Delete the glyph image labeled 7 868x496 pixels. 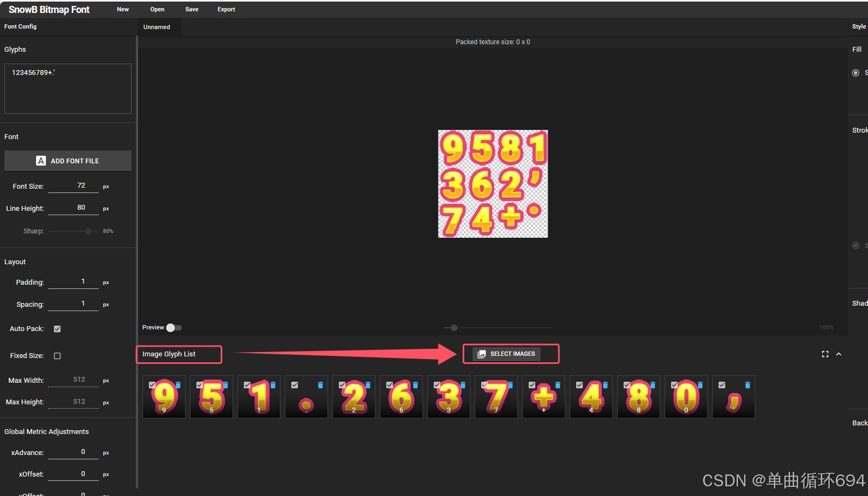[x=510, y=385]
